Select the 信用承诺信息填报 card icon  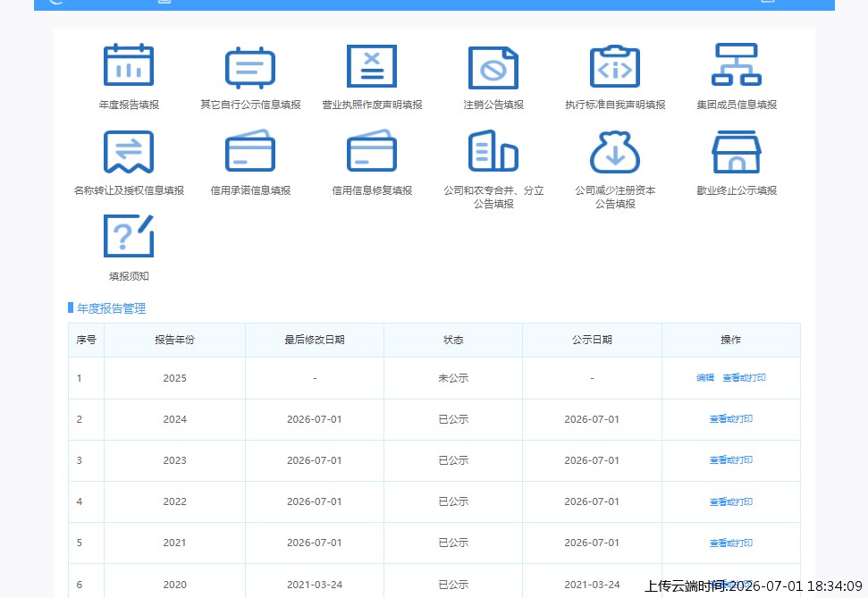click(x=250, y=150)
